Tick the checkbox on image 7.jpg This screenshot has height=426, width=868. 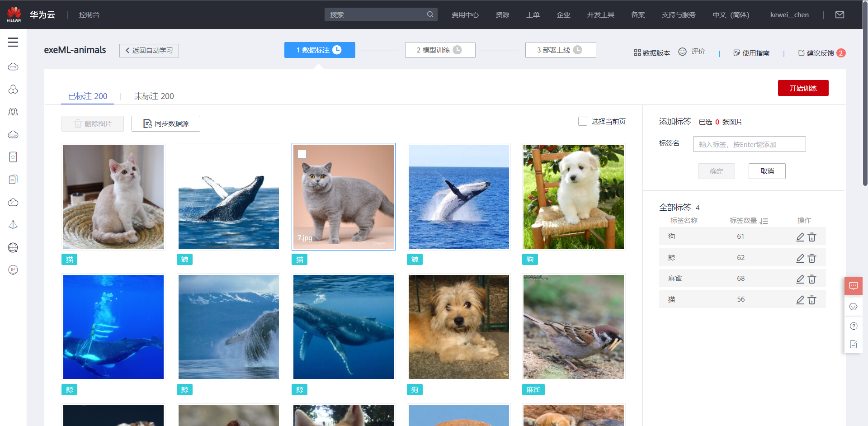click(x=302, y=154)
